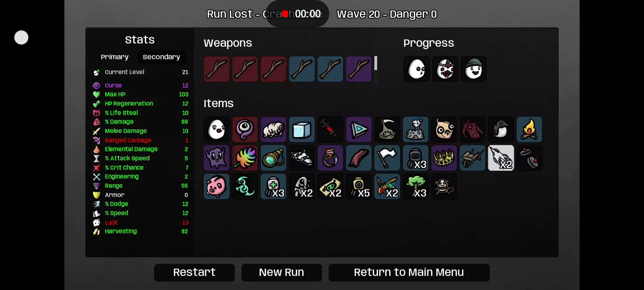
Task: Click the monkey item icon
Action: [444, 186]
